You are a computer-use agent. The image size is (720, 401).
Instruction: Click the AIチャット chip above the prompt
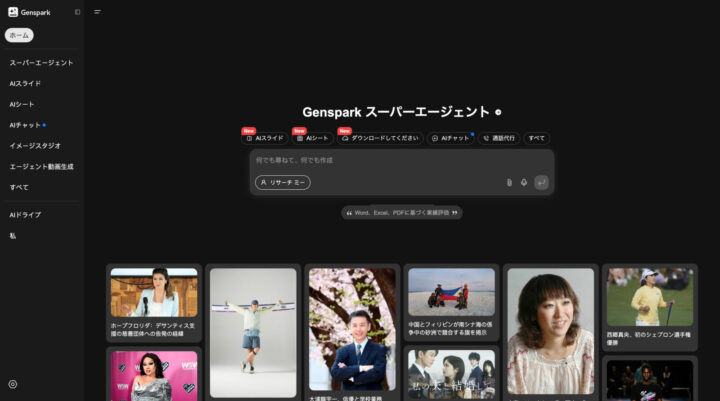(x=450, y=138)
